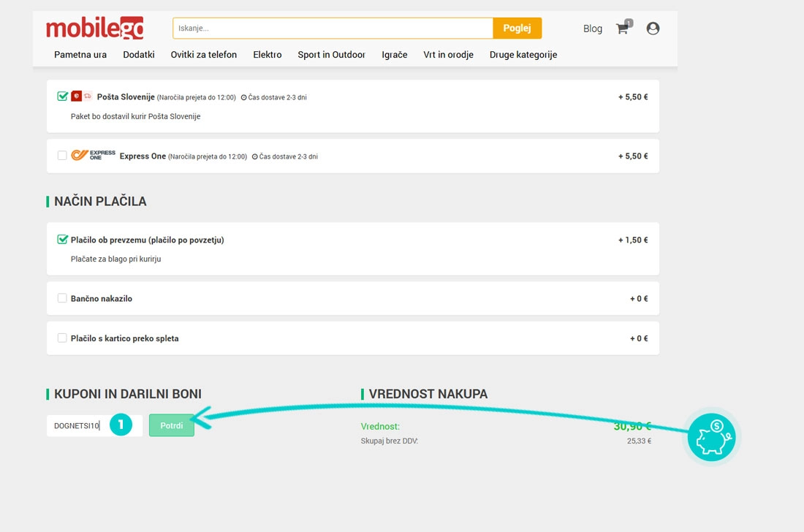Uncheck Plačilo ob prevzemu payment option
This screenshot has height=532, width=804.
(x=62, y=240)
